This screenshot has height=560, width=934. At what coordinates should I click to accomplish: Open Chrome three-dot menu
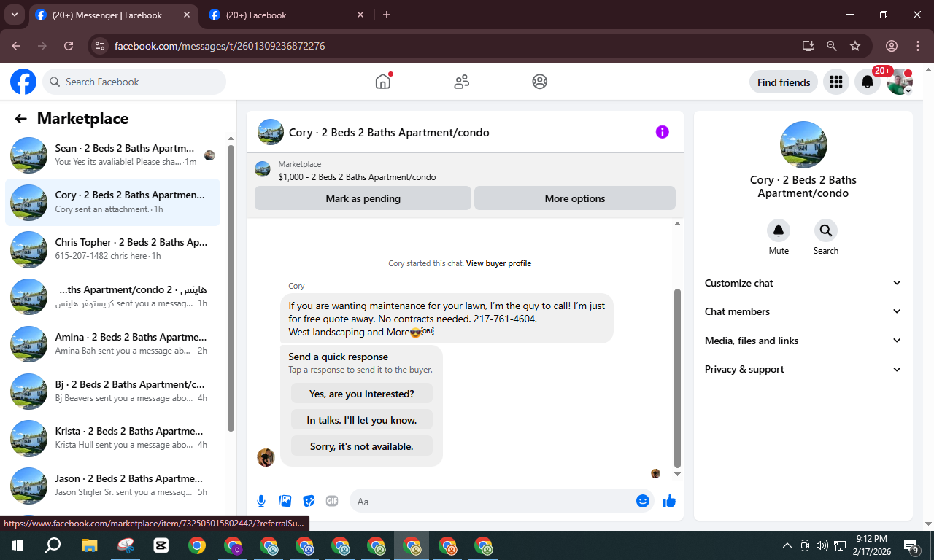click(x=918, y=46)
